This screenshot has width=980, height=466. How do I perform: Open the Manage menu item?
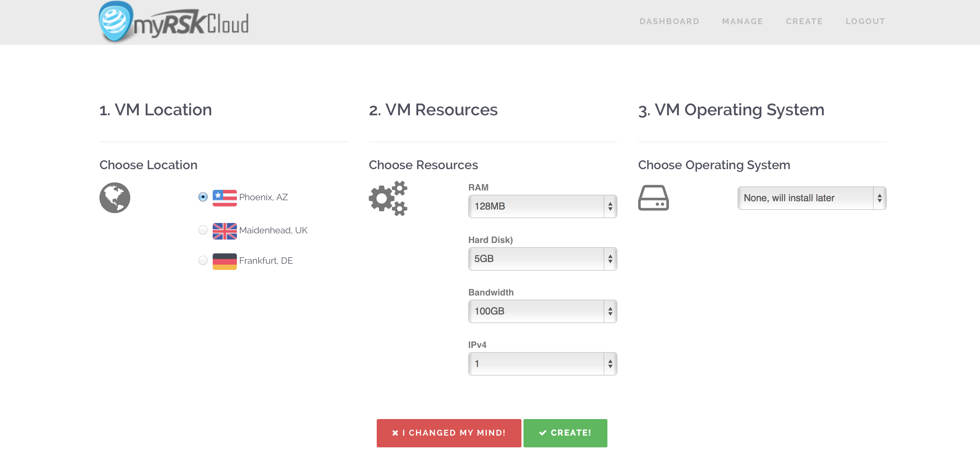point(742,21)
